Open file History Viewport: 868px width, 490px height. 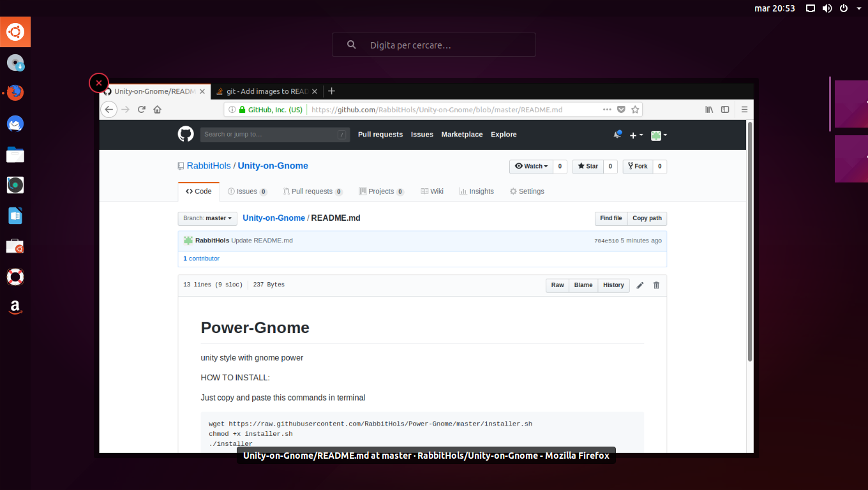[x=613, y=285]
